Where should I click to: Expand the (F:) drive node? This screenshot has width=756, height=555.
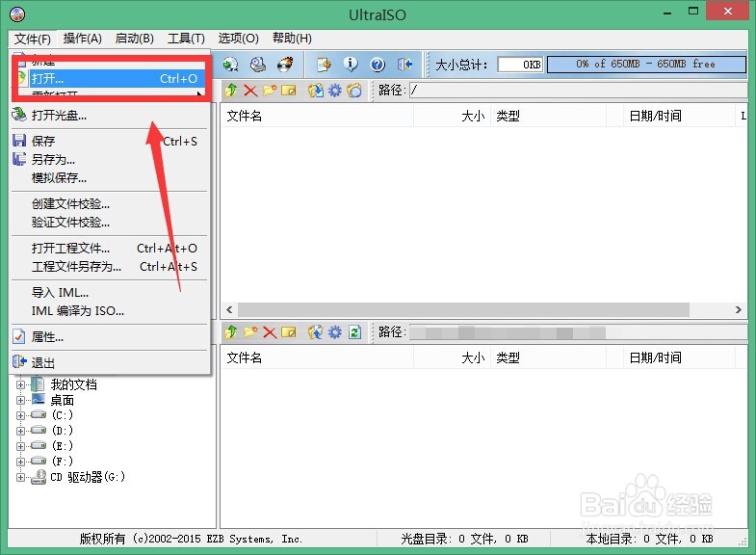[20, 462]
